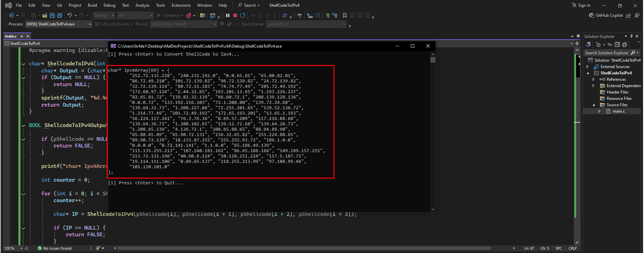The width and height of the screenshot is (644, 253).
Task: Open the Extensions menu
Action: coord(181,5)
